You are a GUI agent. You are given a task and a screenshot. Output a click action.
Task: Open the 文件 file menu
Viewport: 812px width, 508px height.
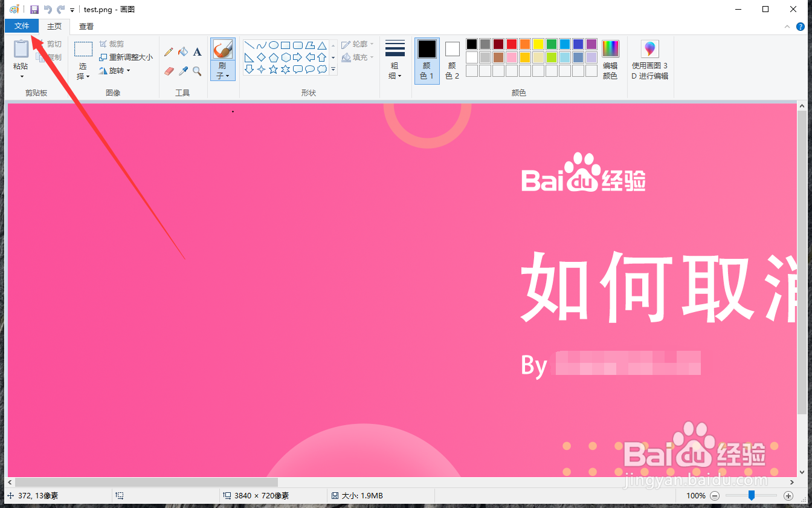[22, 26]
